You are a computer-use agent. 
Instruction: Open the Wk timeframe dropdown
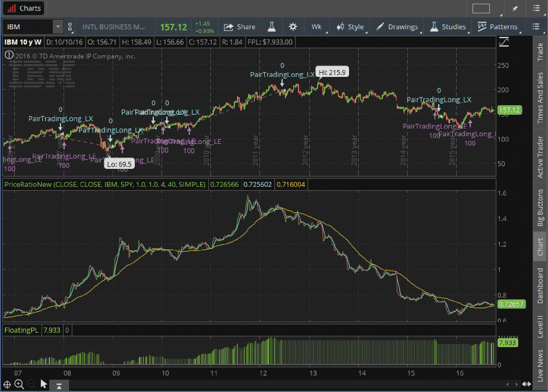point(317,27)
